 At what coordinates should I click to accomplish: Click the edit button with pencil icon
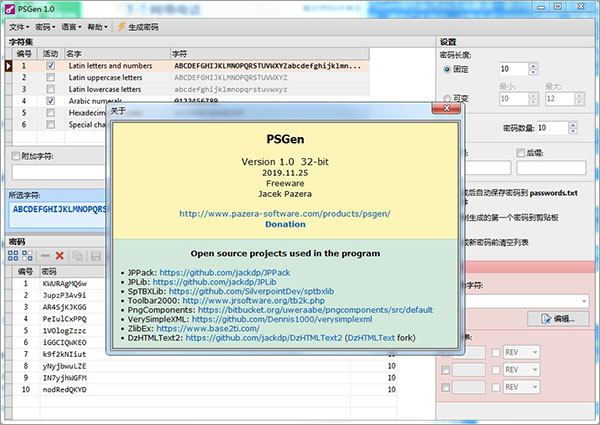(x=558, y=318)
